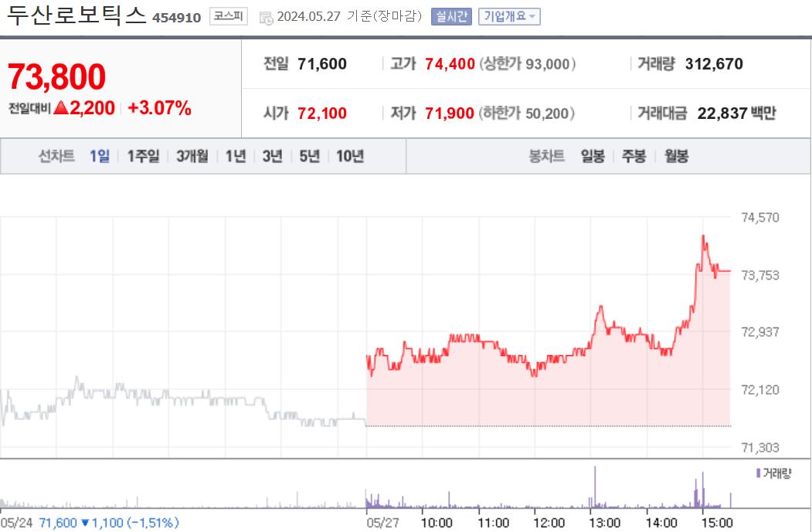The height and width of the screenshot is (532, 812).
Task: Click the tallest volume bar at 13:00
Action: pos(595,486)
